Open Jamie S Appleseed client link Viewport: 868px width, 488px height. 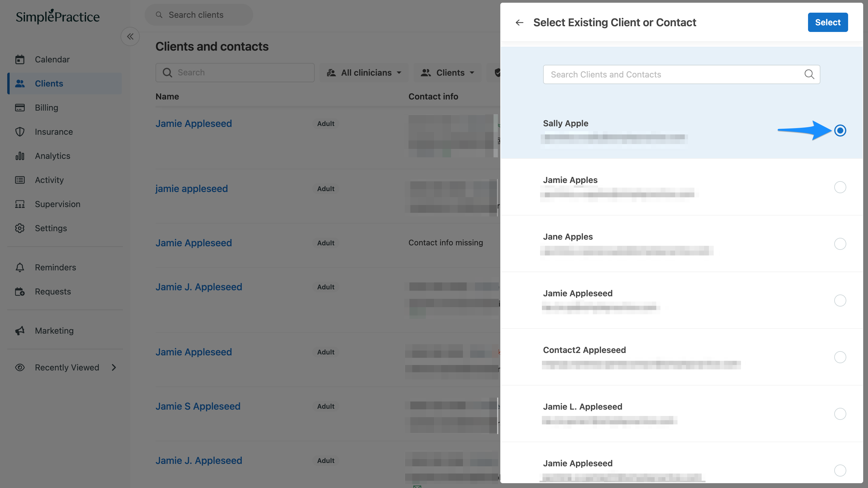pos(198,406)
